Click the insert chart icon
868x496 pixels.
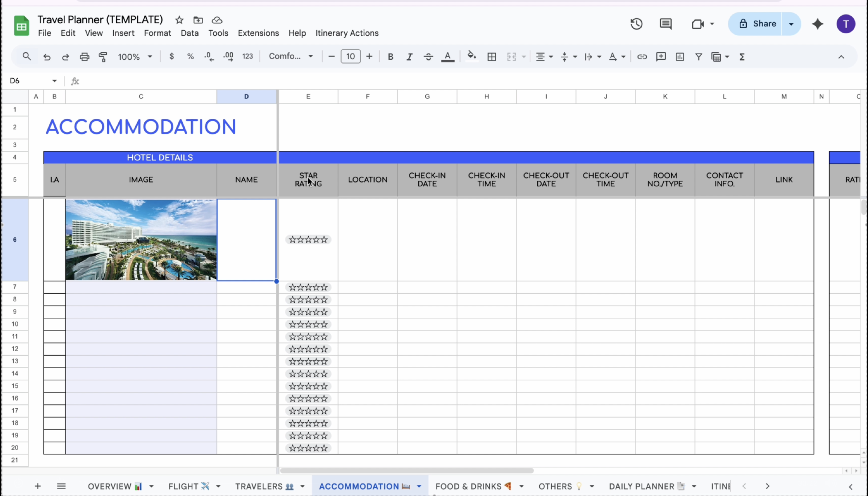(679, 57)
